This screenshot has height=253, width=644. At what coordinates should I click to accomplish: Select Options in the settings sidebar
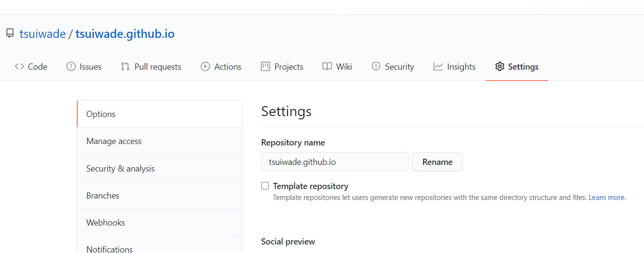click(159, 114)
